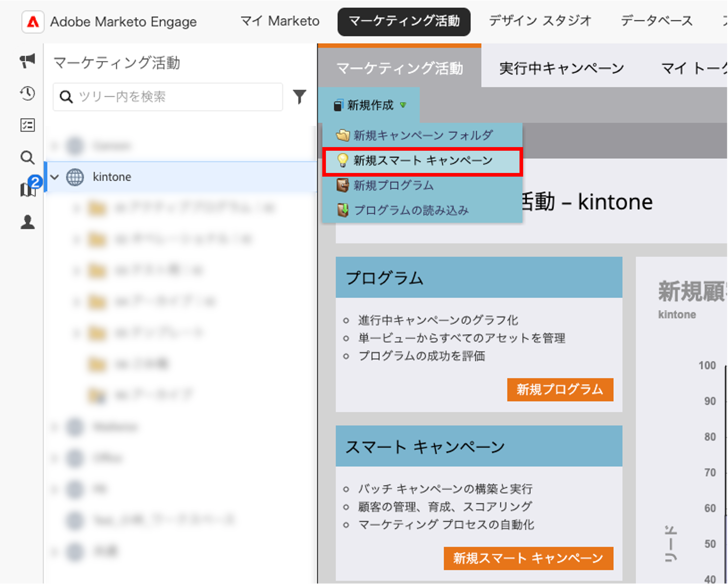The width and height of the screenshot is (728, 584).
Task: Open the megaphone Marketing Activities sidebar icon
Action: (x=27, y=61)
